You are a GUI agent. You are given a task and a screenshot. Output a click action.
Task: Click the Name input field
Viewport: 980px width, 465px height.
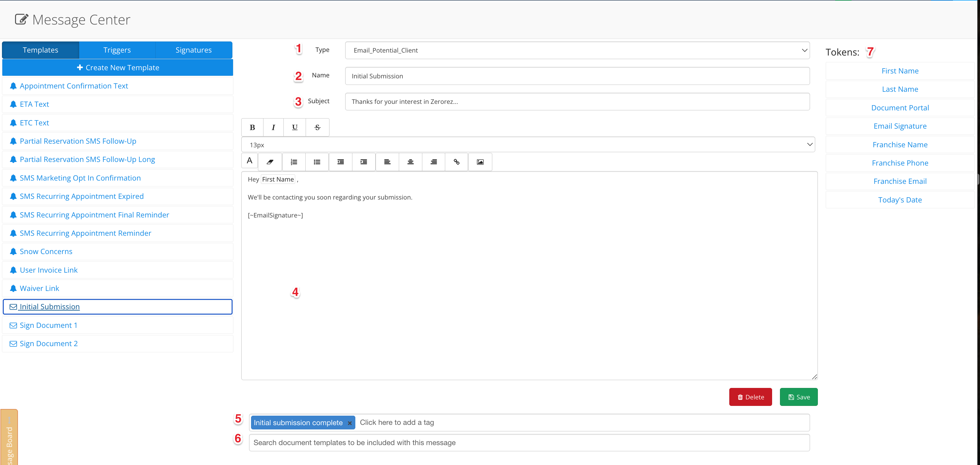point(577,76)
